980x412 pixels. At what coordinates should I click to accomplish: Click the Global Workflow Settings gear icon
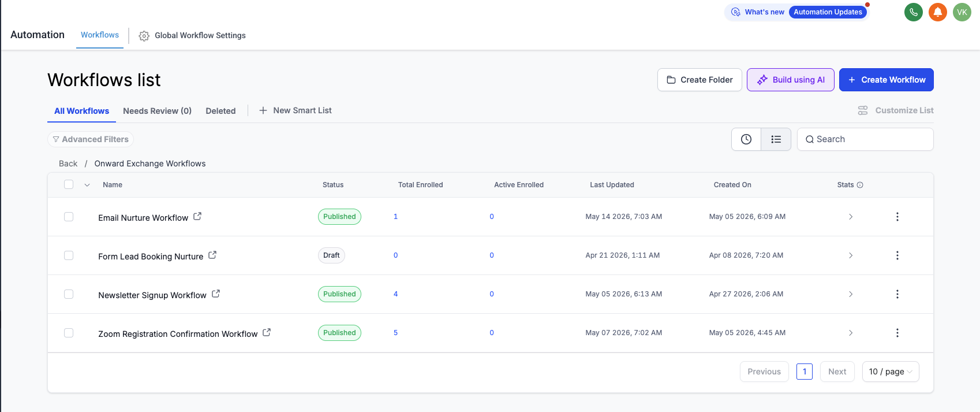point(144,36)
